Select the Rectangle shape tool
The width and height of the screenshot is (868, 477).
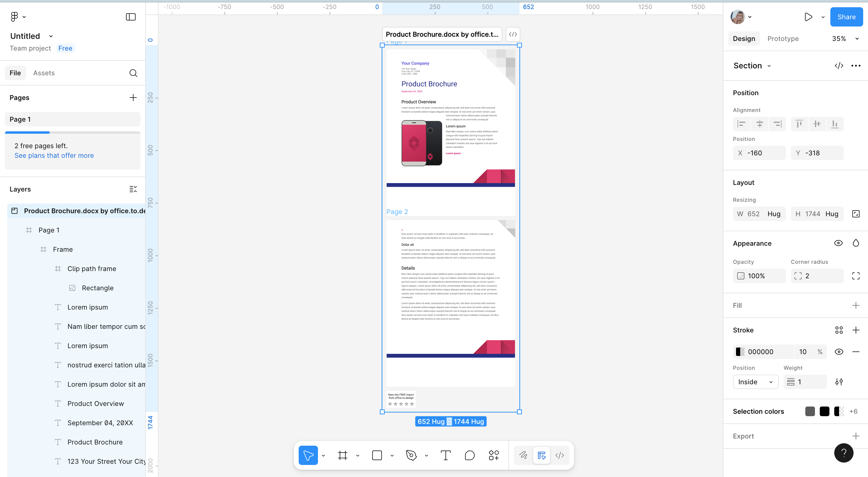tap(377, 455)
